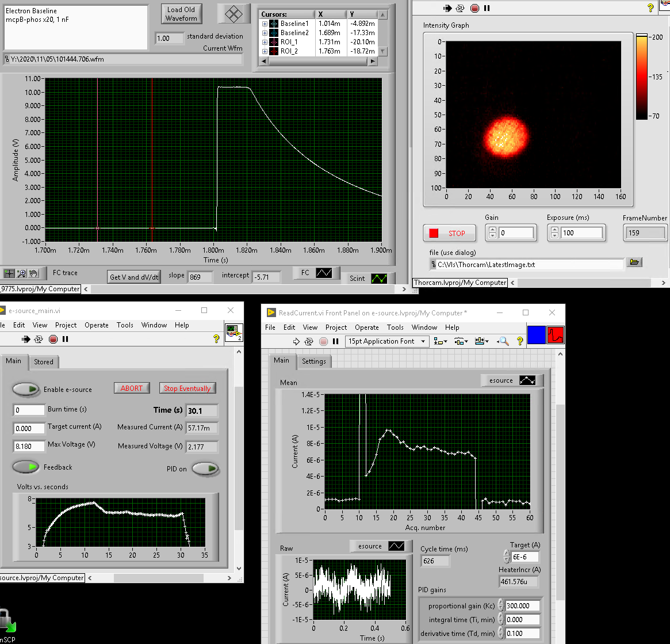The width and height of the screenshot is (670, 644).
Task: Switch to the Settings tab in ReadCurrent.vi
Action: 314,361
